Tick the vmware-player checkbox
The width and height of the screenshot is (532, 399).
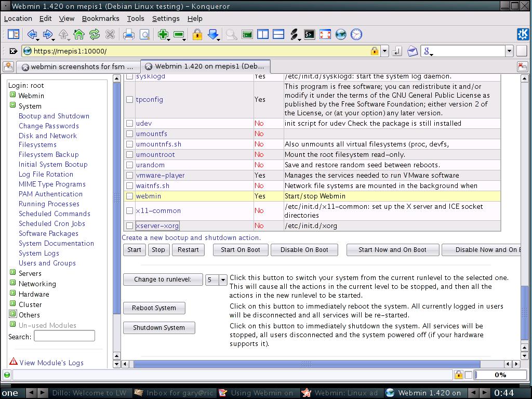click(x=129, y=176)
